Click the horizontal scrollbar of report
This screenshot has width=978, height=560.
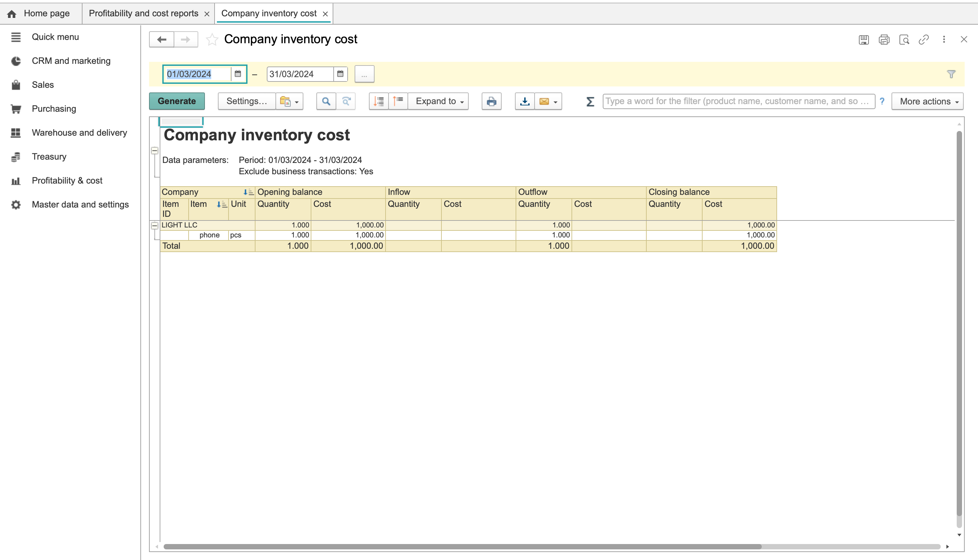[462, 547]
